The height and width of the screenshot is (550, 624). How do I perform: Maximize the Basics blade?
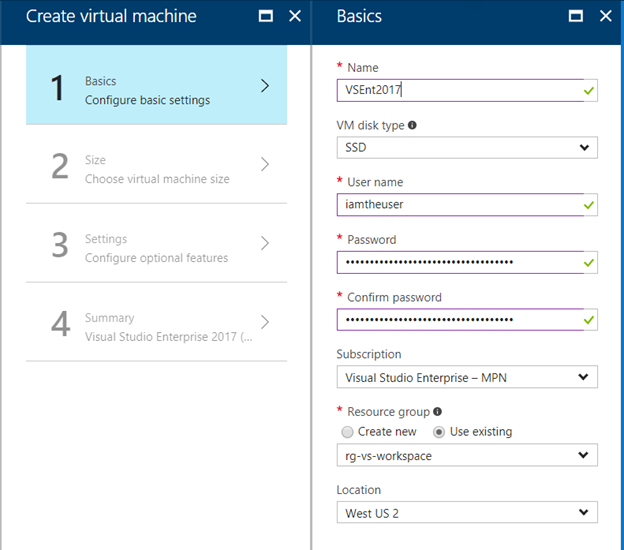(576, 16)
